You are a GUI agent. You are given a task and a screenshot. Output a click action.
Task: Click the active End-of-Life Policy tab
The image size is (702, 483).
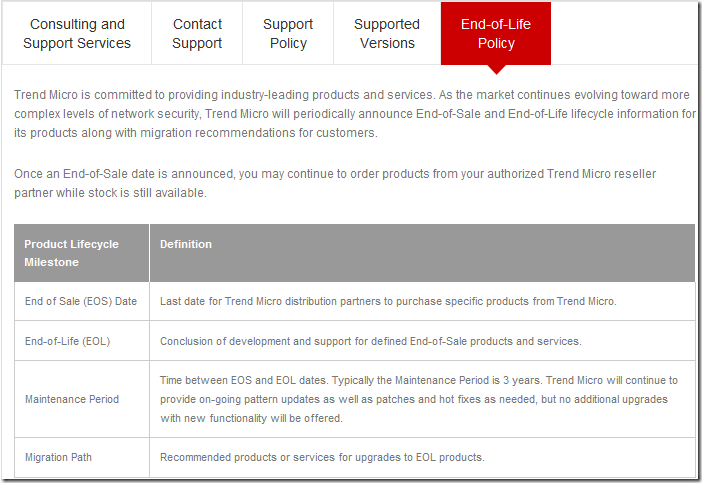coord(496,34)
